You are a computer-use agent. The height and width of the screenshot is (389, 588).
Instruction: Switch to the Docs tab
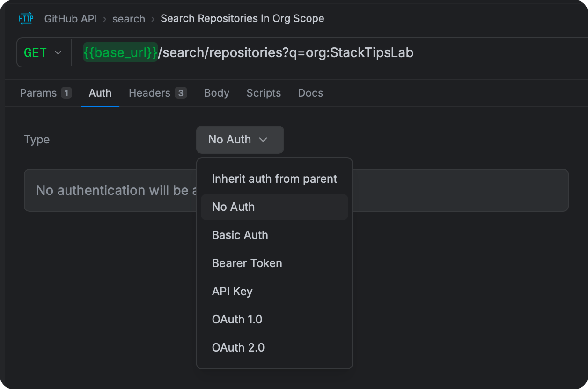[x=311, y=93]
